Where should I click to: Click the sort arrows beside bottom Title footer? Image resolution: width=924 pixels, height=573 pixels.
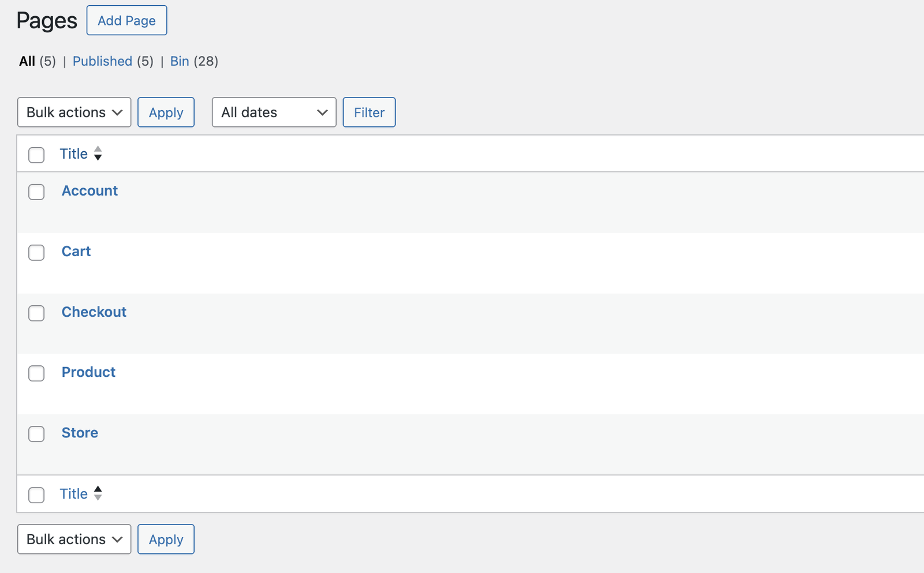tap(98, 493)
